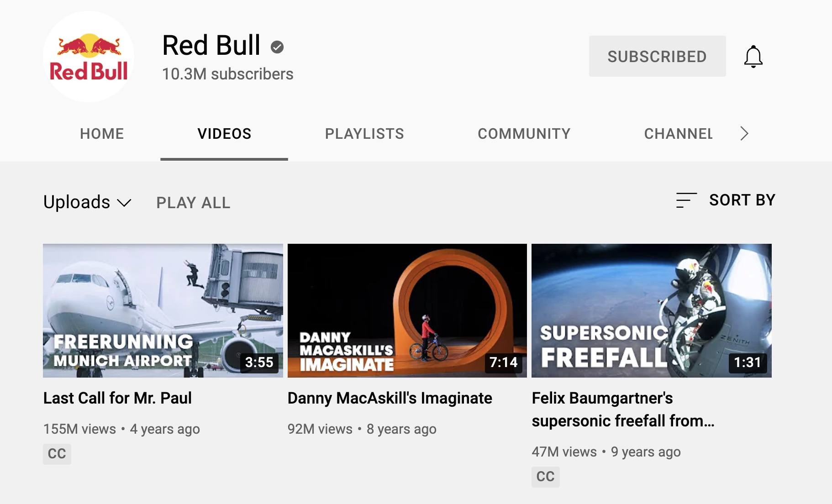
Task: Select the Videos tab
Action: coord(224,134)
